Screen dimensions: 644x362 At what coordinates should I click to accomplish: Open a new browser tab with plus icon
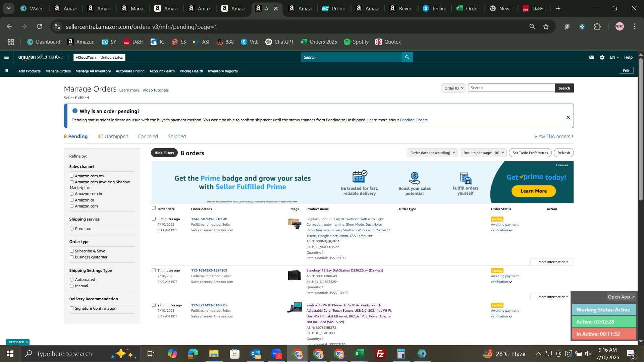click(558, 8)
